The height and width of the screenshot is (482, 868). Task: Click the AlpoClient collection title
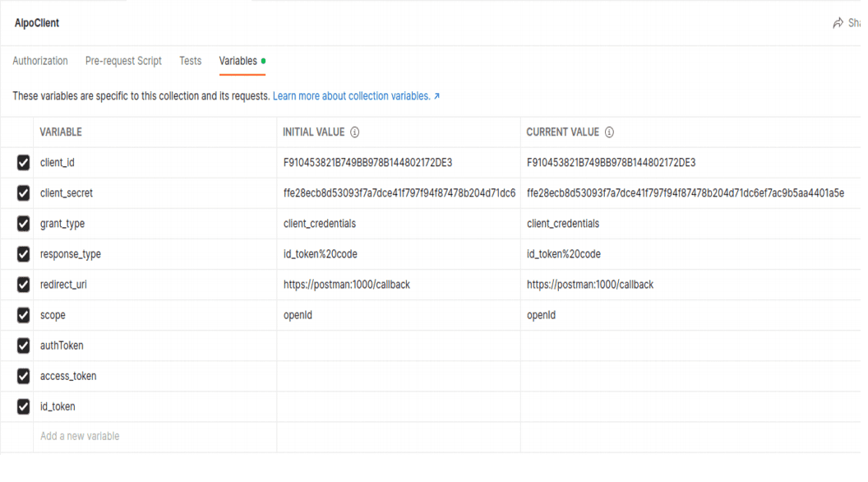click(37, 23)
